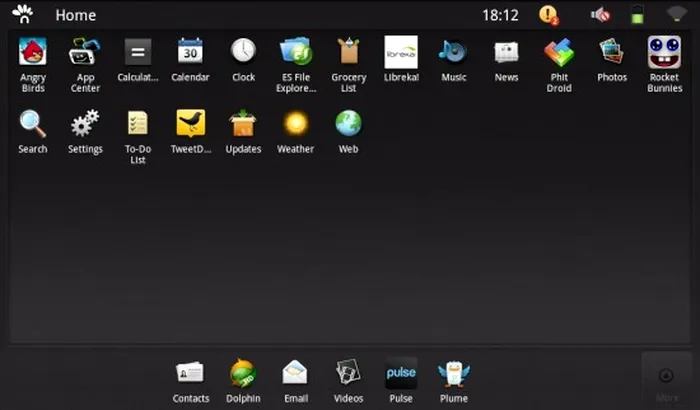Viewport: 700px width, 410px height.
Task: Launch Pulse from the dock
Action: pos(401,373)
